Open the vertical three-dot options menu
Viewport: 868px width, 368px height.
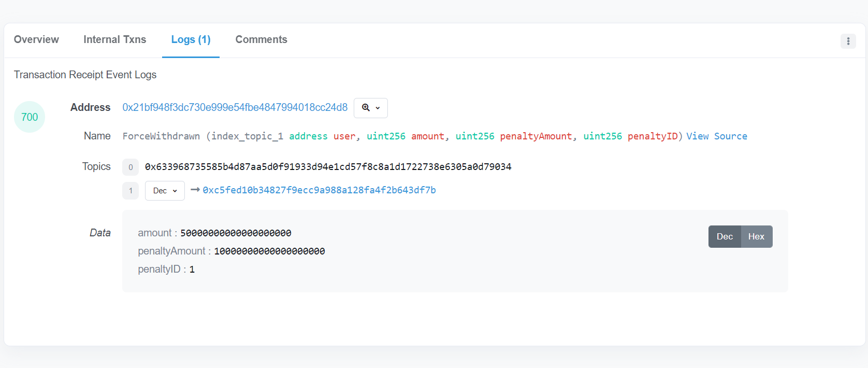tap(848, 41)
